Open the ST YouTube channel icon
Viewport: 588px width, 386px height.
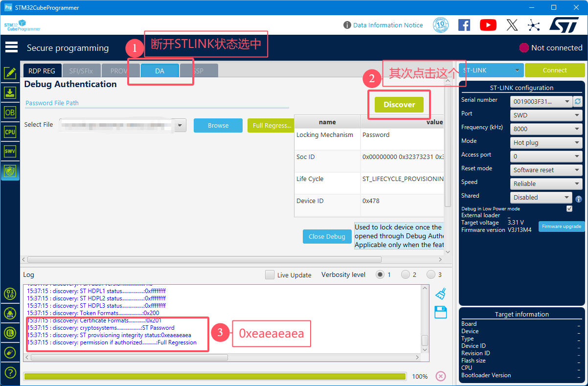tap(488, 25)
